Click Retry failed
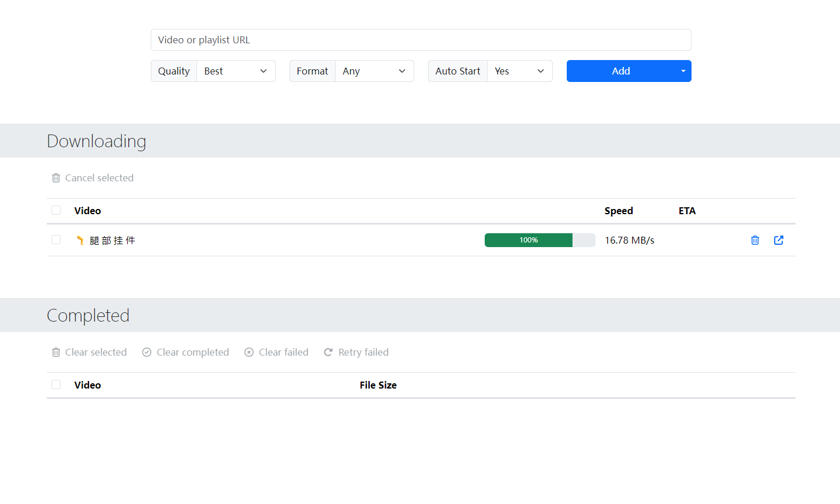The image size is (840, 504). (x=356, y=352)
